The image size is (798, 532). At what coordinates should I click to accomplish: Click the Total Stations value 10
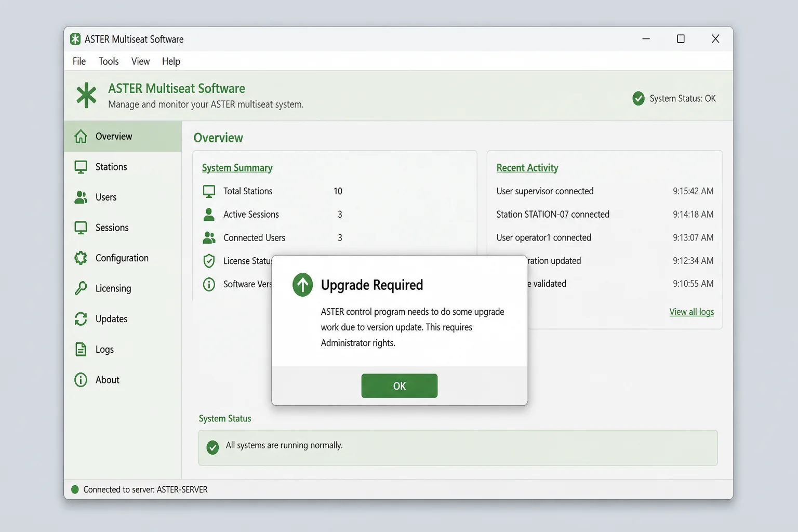tap(338, 191)
